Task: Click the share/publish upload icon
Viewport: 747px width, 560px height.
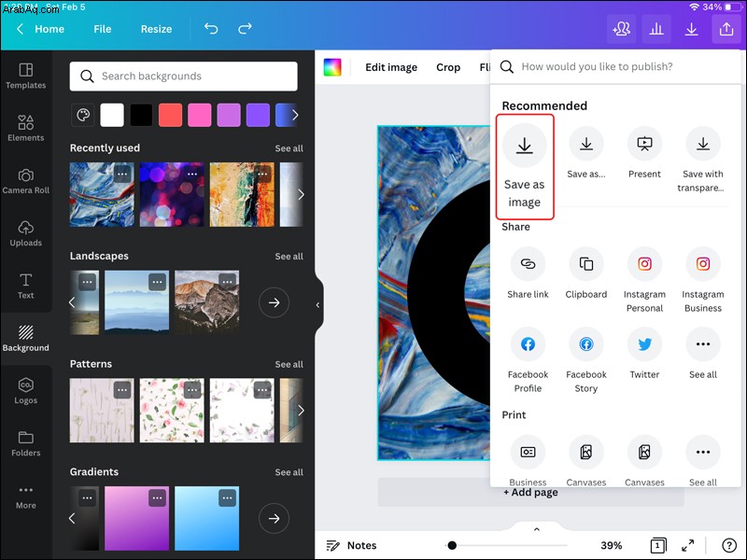Action: (726, 29)
